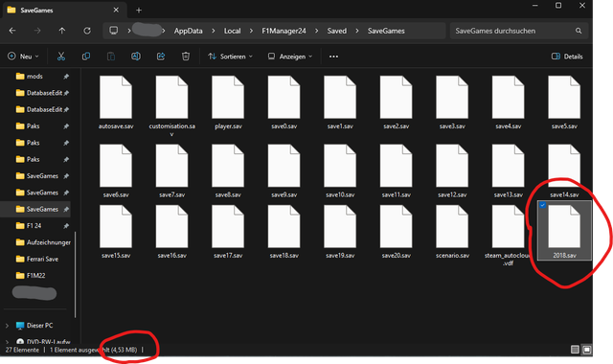Screen dimensions: 613x364
Task: Expand chevron after AppData in path
Action: pos(213,31)
